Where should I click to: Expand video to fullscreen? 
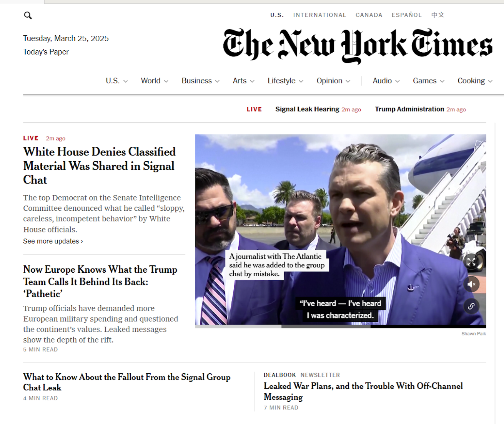(x=471, y=262)
